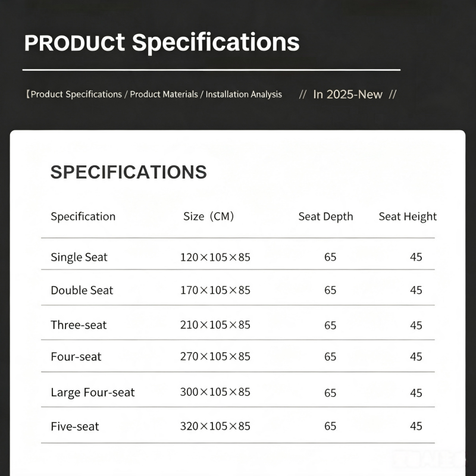This screenshot has height=476, width=476.
Task: Select the Three-seat row label
Action: (79, 325)
